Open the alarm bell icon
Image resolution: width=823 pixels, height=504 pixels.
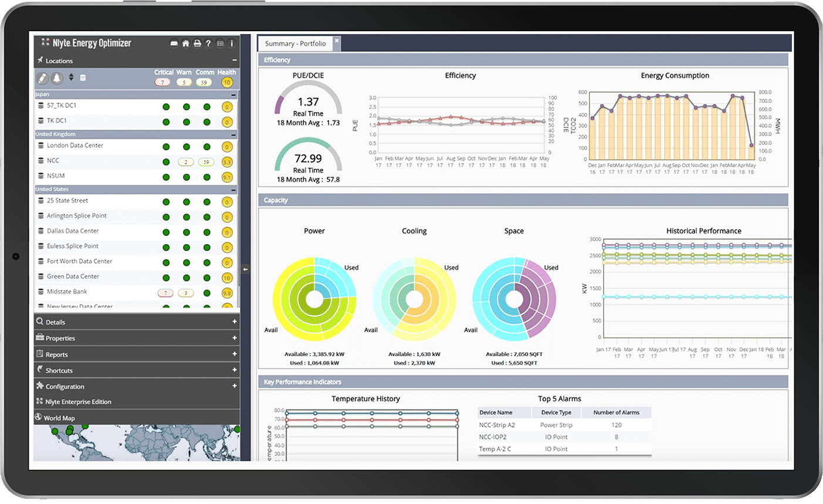pos(56,77)
